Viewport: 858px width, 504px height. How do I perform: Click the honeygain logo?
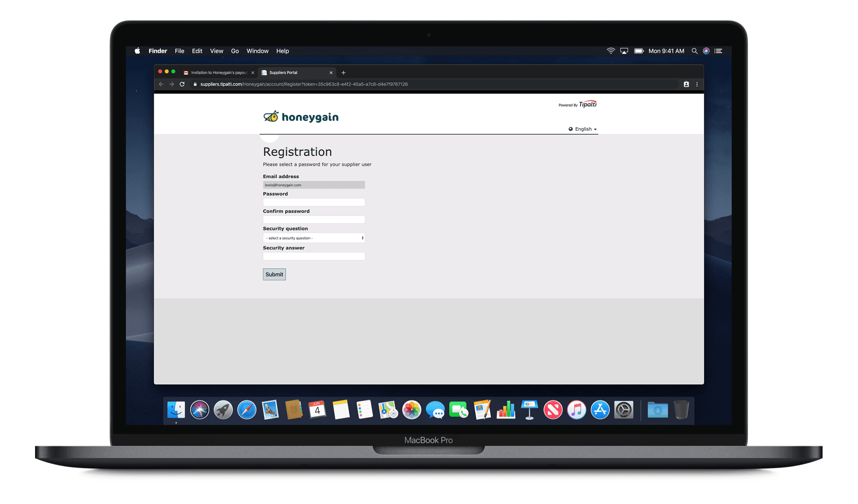[301, 117]
